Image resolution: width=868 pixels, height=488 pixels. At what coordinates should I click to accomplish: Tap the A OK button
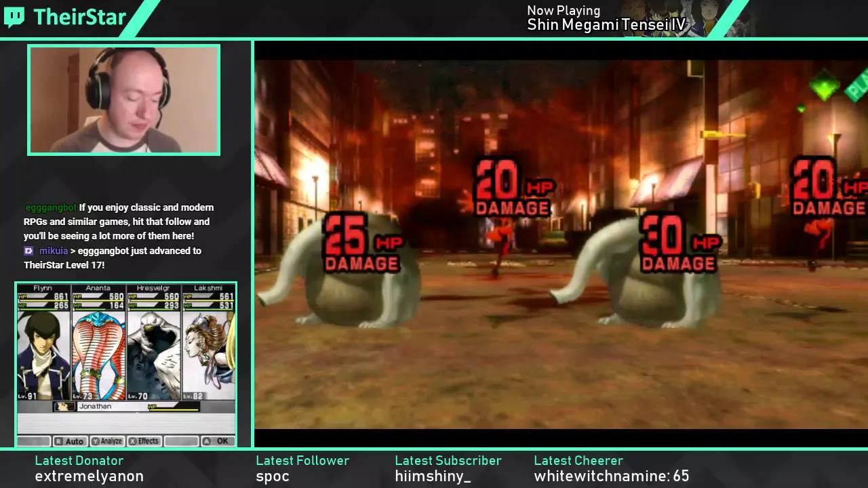(217, 441)
